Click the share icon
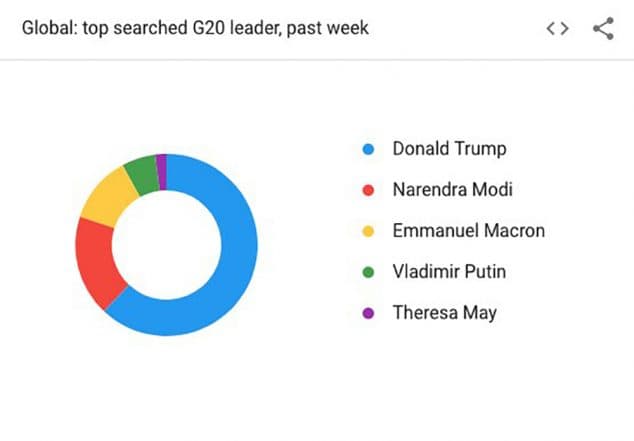 (x=603, y=29)
